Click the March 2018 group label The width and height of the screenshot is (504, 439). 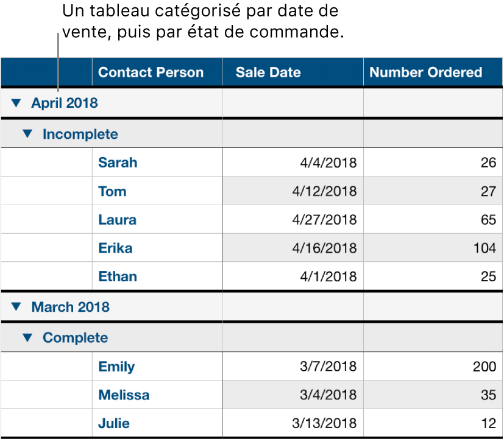click(70, 307)
